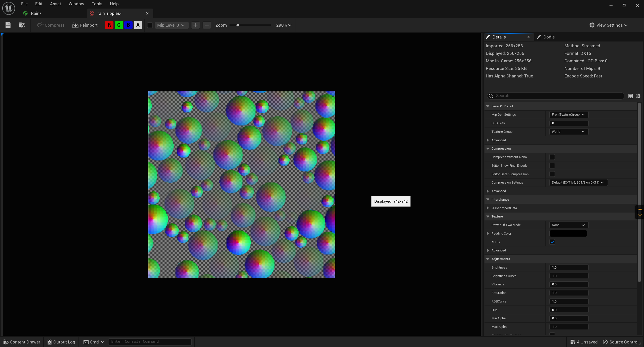
Task: Toggle the alpha channel A button
Action: coord(138,25)
